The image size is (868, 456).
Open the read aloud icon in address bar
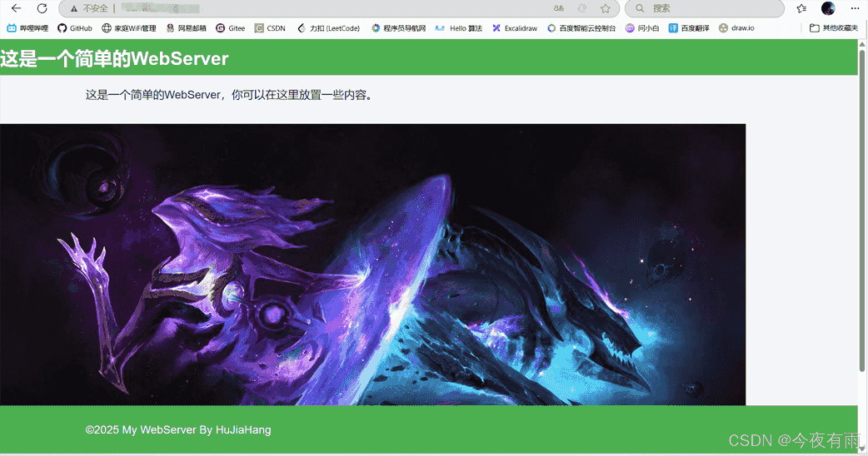(x=559, y=8)
